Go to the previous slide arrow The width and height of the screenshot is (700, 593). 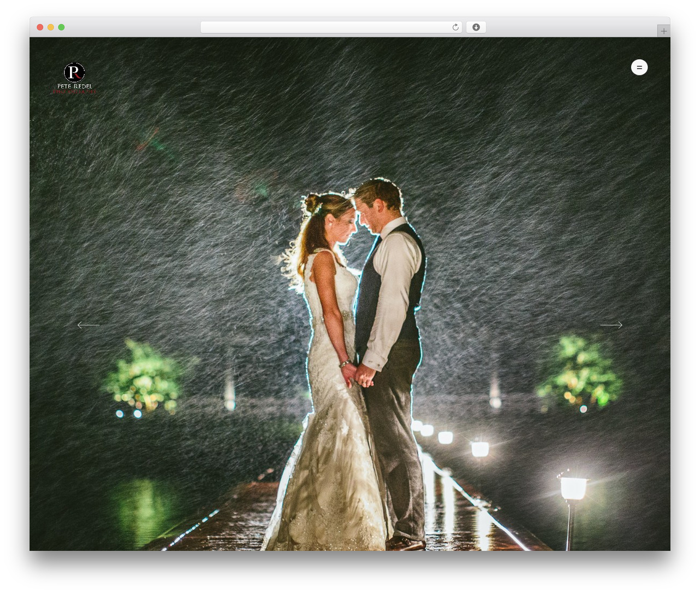(89, 325)
